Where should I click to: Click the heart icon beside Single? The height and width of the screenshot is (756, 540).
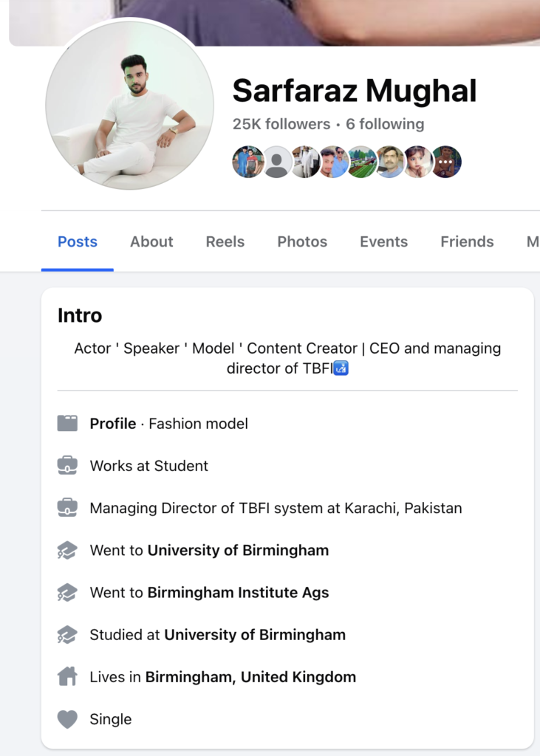tap(67, 719)
